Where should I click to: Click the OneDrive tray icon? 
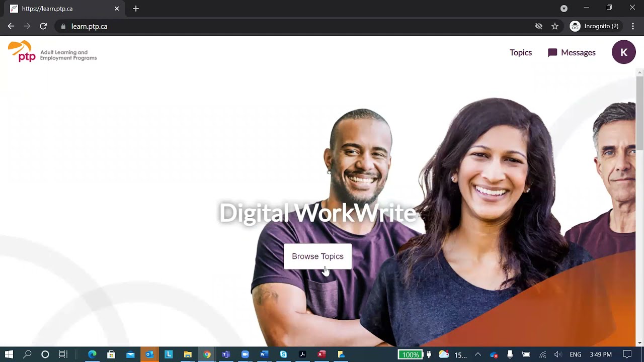click(494, 354)
